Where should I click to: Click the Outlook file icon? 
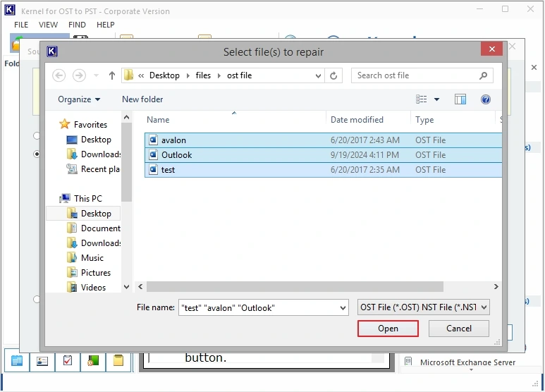153,154
